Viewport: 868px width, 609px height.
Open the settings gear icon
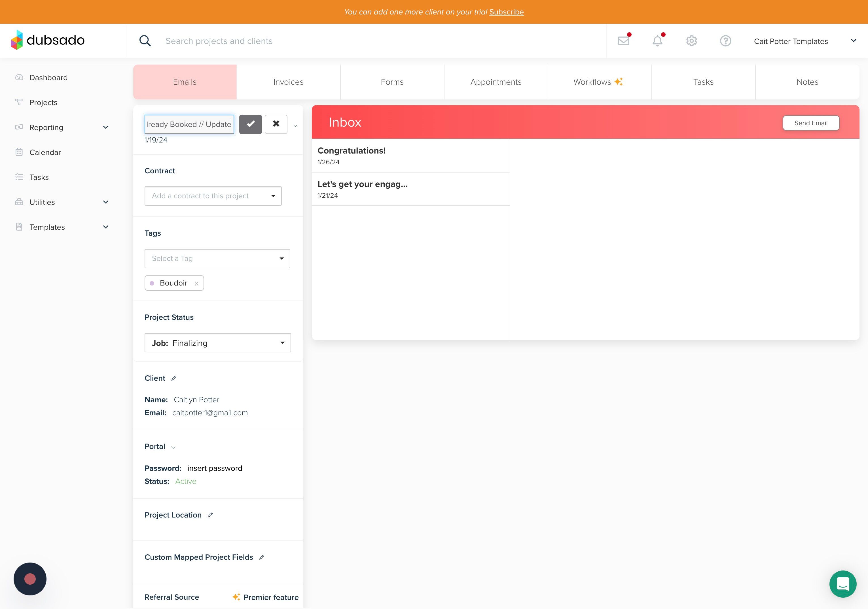pyautogui.click(x=691, y=41)
